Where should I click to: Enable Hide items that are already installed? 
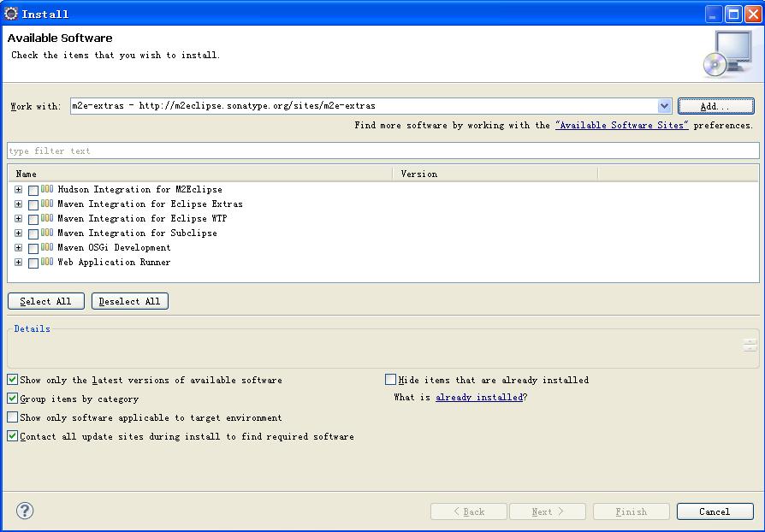tap(390, 380)
